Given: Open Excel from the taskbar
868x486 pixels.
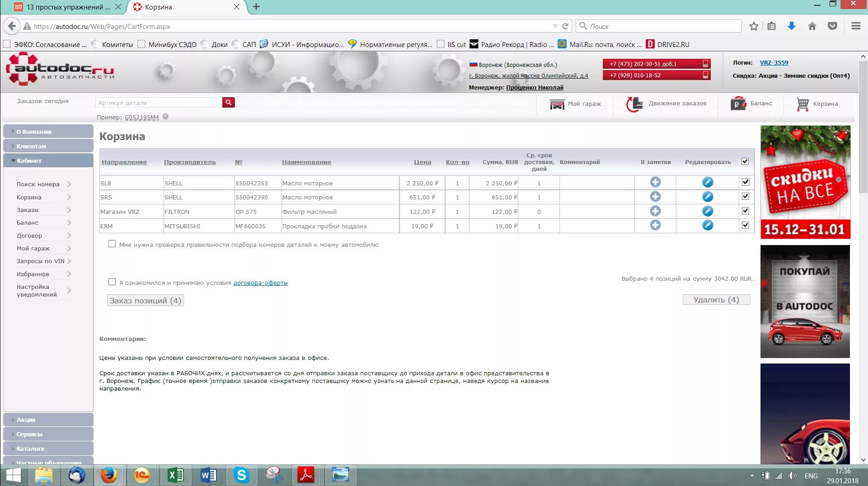Looking at the screenshot, I should click(175, 475).
